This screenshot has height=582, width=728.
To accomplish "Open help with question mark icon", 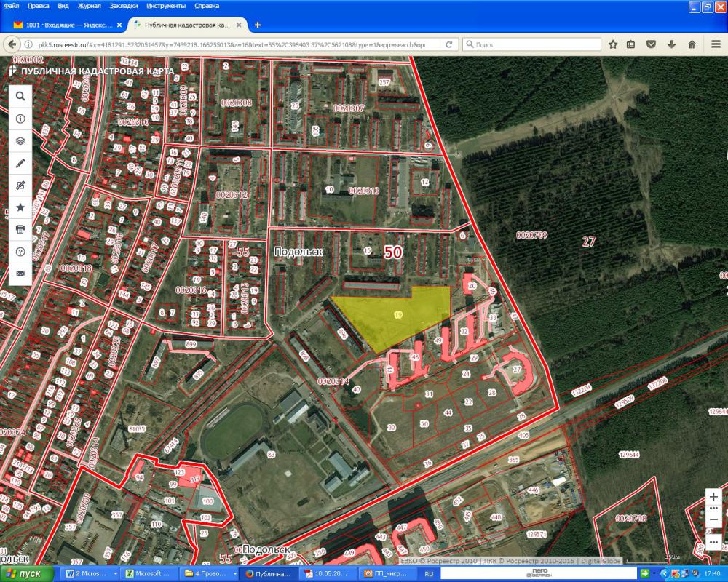I will [20, 252].
